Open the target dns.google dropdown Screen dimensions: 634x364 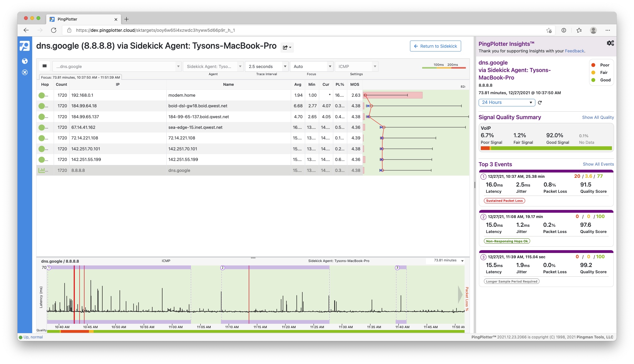[x=117, y=66]
